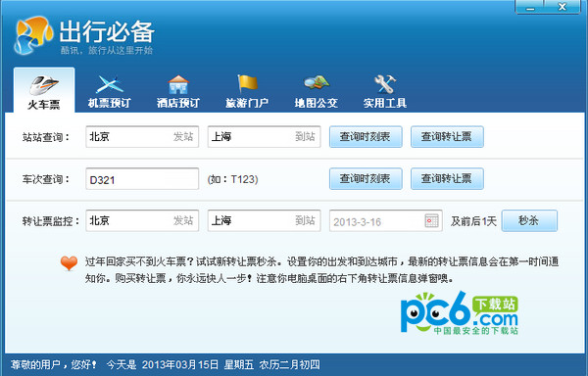Click the 站站查询 arrival field showing 上海
Viewport: 588px width, 376px height.
(x=264, y=137)
